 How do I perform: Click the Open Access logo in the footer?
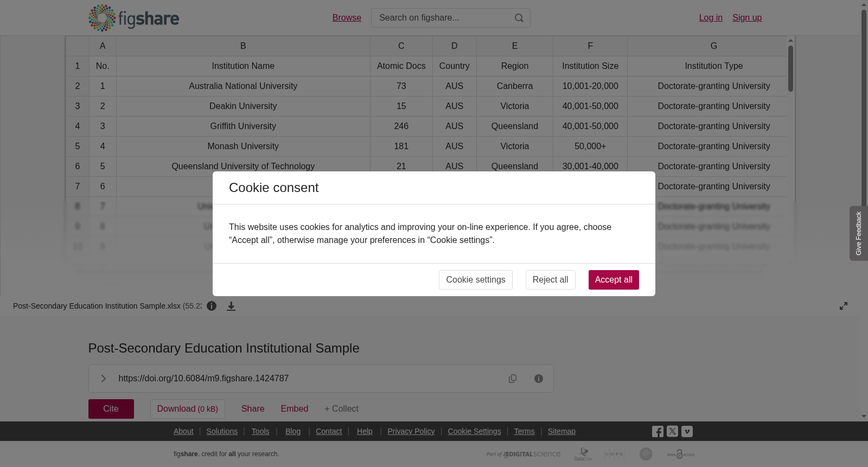click(x=681, y=454)
